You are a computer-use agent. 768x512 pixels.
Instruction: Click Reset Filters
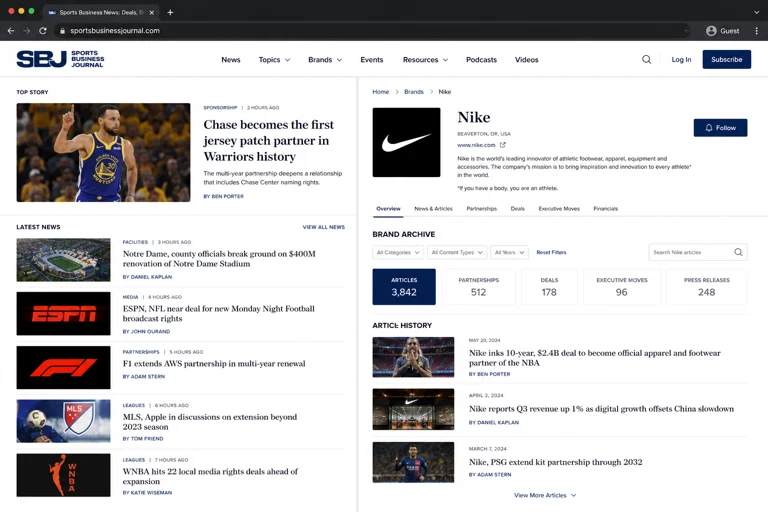(x=551, y=252)
